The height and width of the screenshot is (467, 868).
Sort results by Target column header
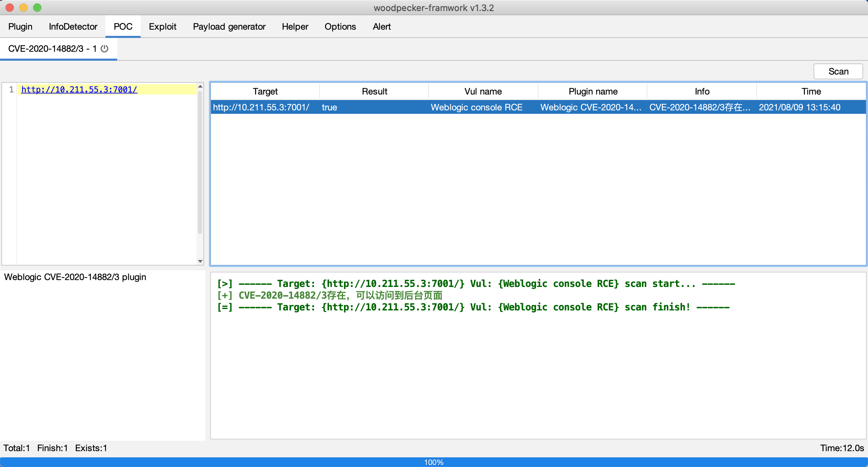pos(265,91)
